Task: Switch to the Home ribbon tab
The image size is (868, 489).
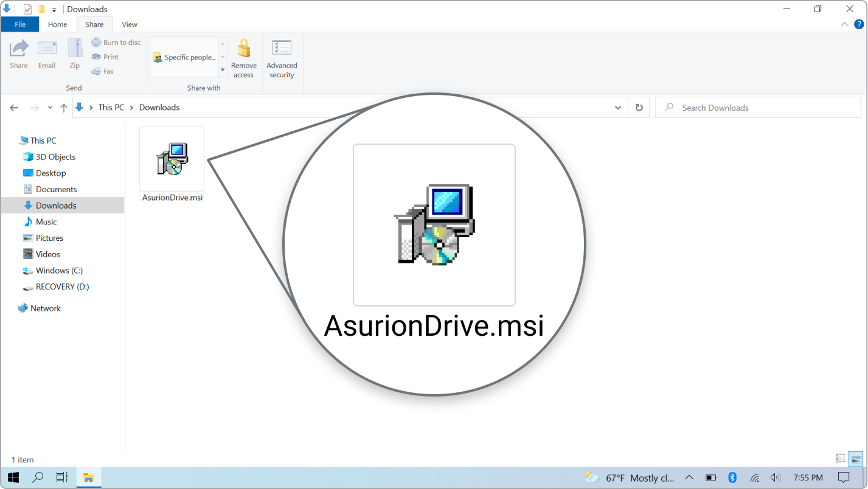Action: click(x=58, y=24)
